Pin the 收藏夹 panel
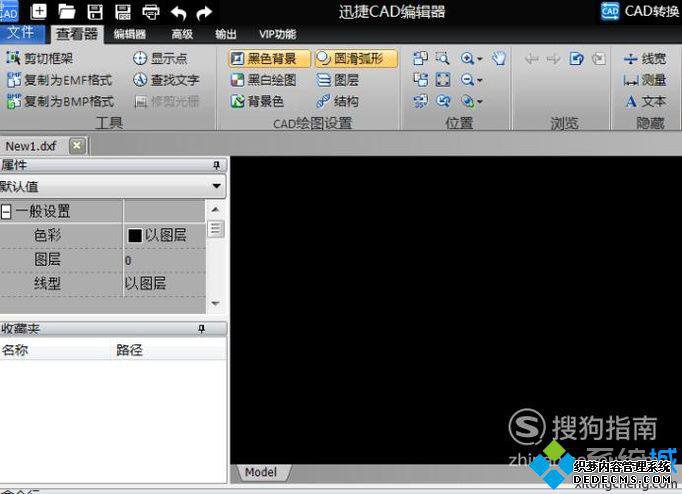The width and height of the screenshot is (682, 494). (x=201, y=329)
